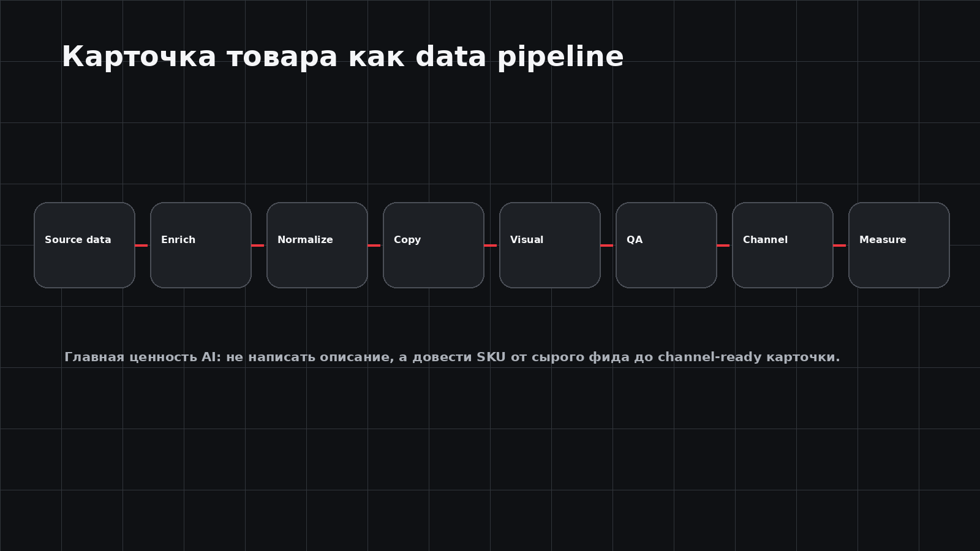Select the Enrich pipeline card
The width and height of the screenshot is (980, 551).
click(x=201, y=245)
